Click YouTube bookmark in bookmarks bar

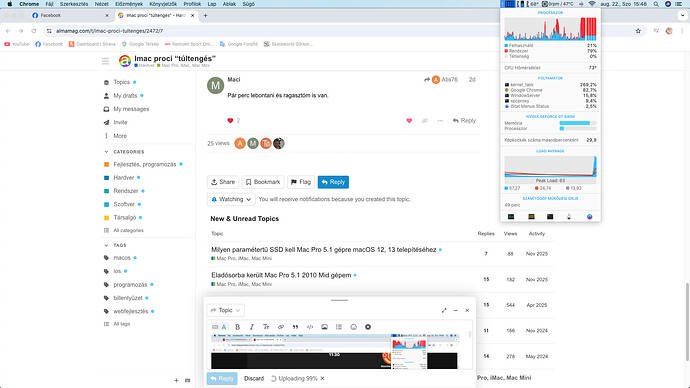click(x=17, y=44)
